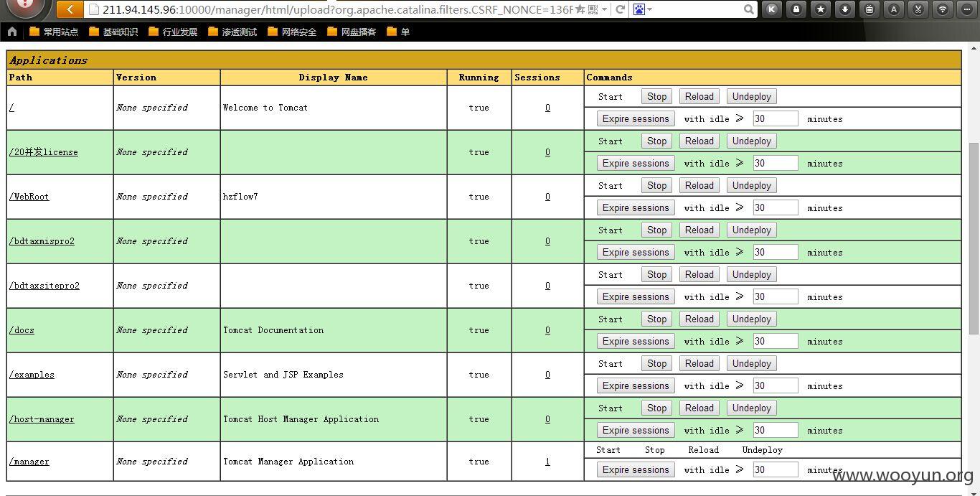Reload the /20并发license application
Viewport: 980px width, 496px height.
pyautogui.click(x=699, y=141)
